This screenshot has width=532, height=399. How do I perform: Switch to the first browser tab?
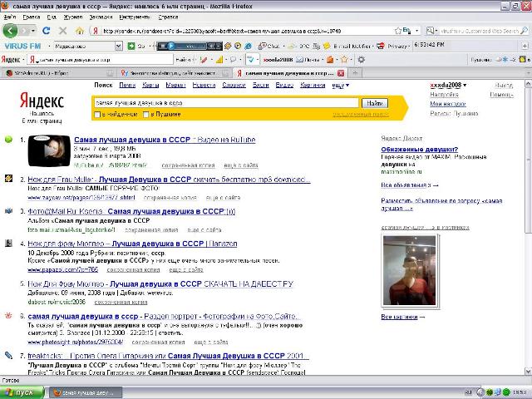tap(58, 73)
